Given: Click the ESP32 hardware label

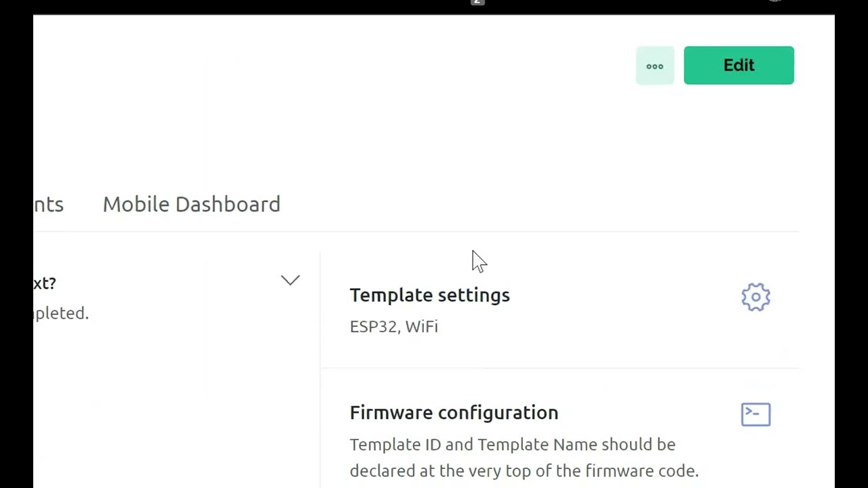Looking at the screenshot, I should (x=373, y=327).
